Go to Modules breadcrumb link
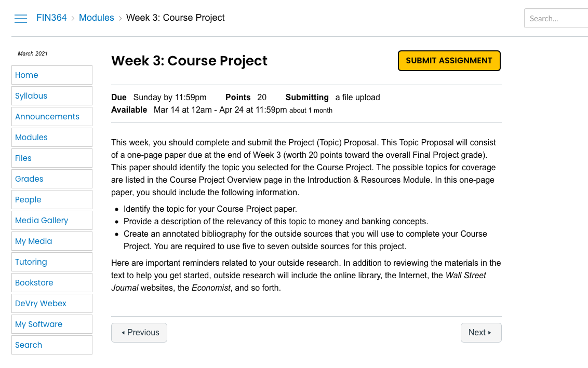This screenshot has height=368, width=588. click(96, 18)
